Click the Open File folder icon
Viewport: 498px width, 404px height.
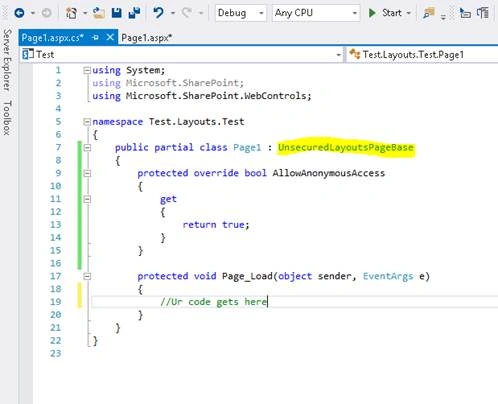point(98,13)
